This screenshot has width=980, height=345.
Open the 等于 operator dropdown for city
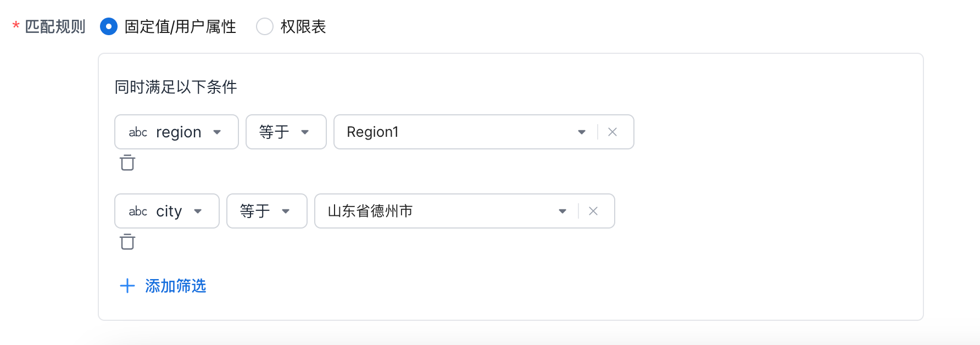point(266,211)
